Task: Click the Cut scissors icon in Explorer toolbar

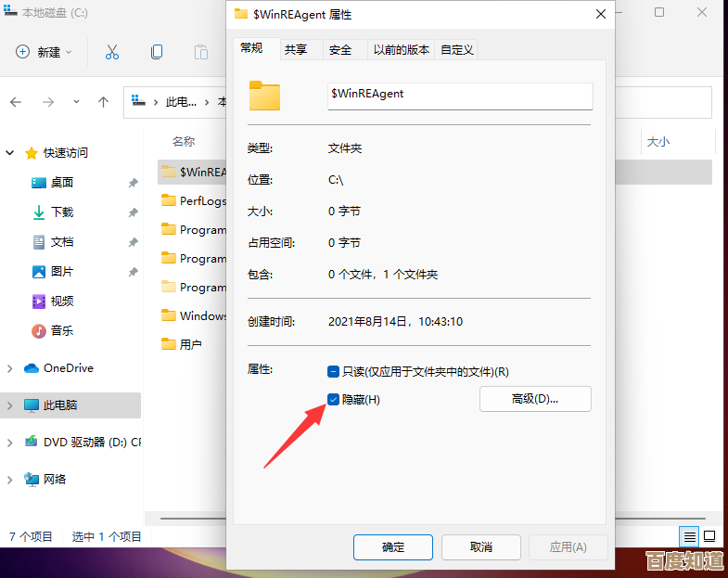Action: coord(112,52)
